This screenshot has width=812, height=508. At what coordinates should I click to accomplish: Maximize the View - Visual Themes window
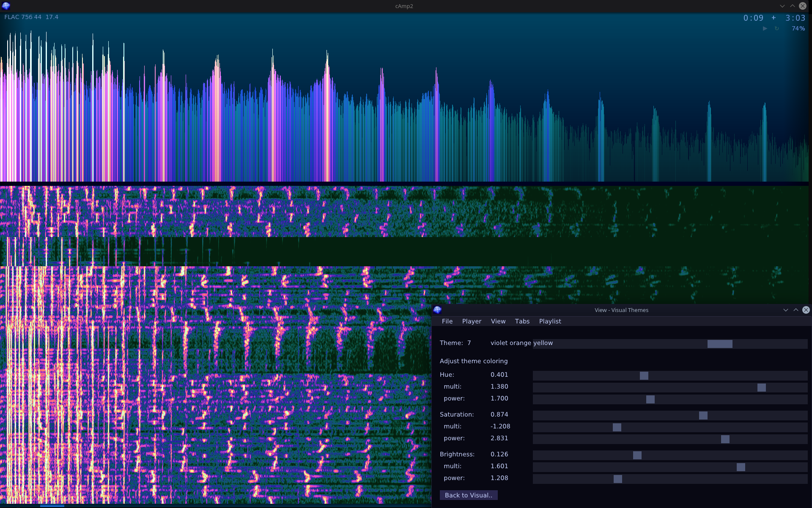[x=796, y=310]
